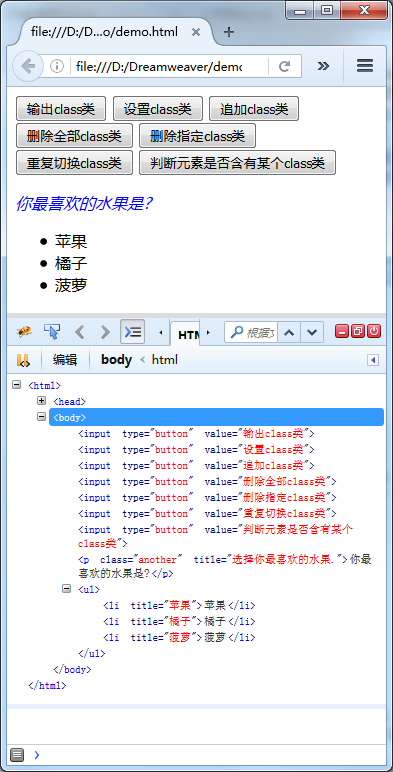Select html in the breadcrumb path
This screenshot has width=393, height=772.
(164, 360)
